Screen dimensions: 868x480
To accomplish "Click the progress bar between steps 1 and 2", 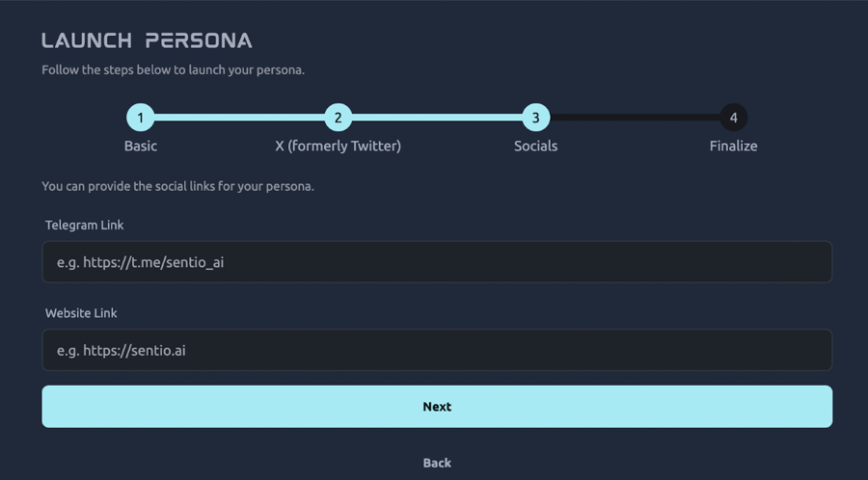I will (239, 118).
